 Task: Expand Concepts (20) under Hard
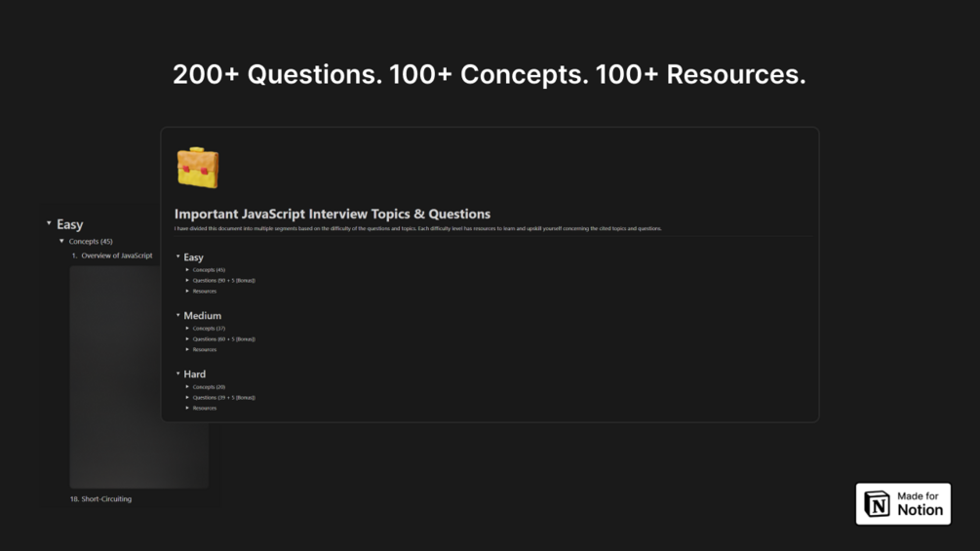click(187, 387)
